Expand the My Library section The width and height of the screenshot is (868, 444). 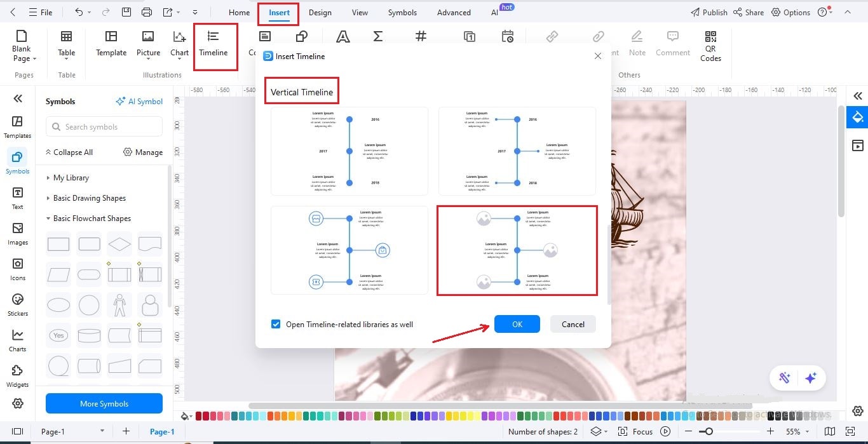point(68,178)
